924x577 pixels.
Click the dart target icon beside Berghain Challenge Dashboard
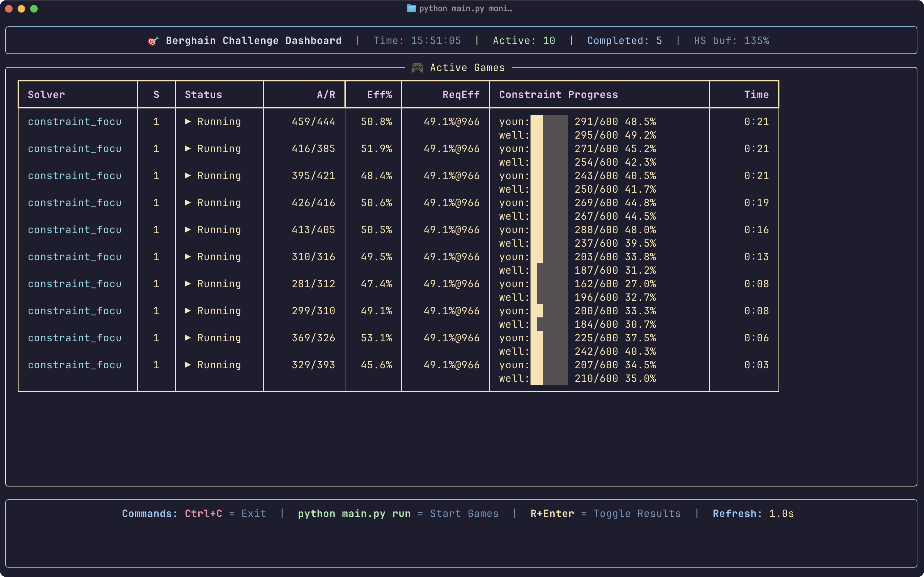(153, 41)
